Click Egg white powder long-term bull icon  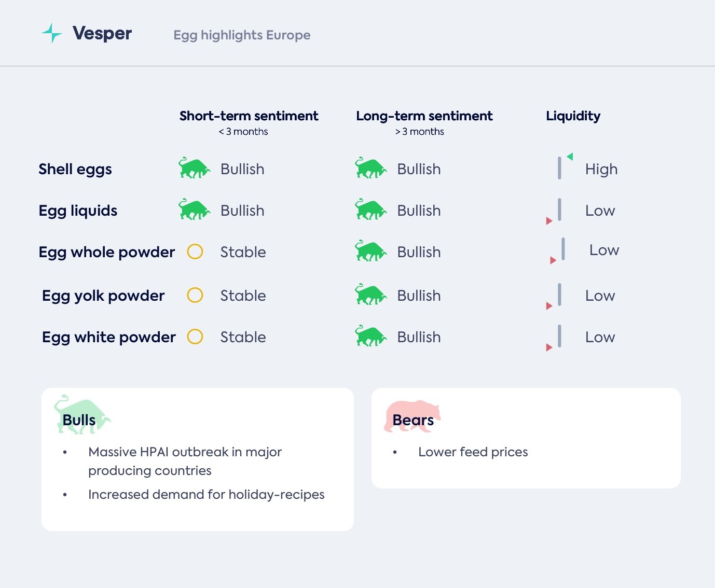pos(370,336)
